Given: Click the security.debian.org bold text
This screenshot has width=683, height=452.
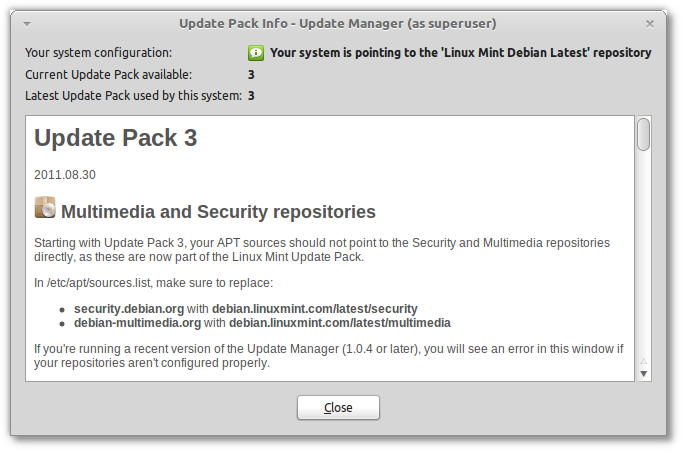Looking at the screenshot, I should click(129, 309).
